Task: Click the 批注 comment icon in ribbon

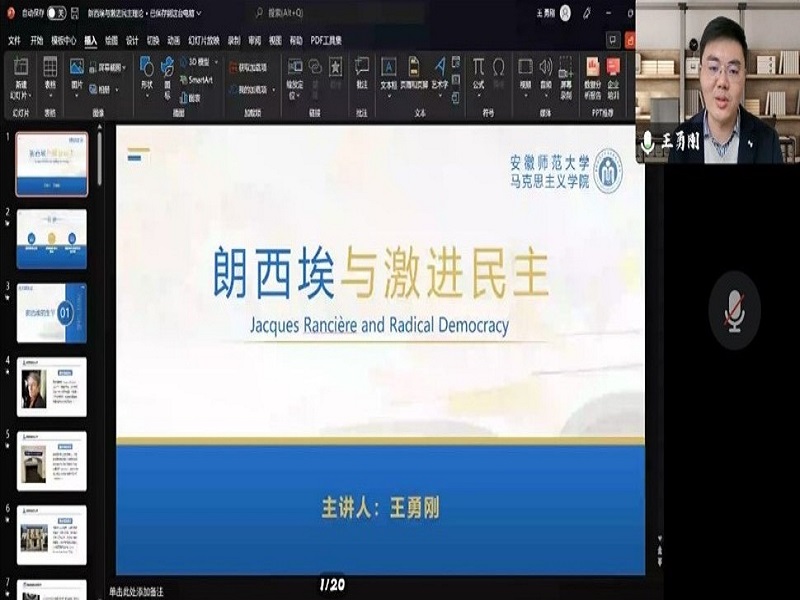Action: [x=361, y=68]
